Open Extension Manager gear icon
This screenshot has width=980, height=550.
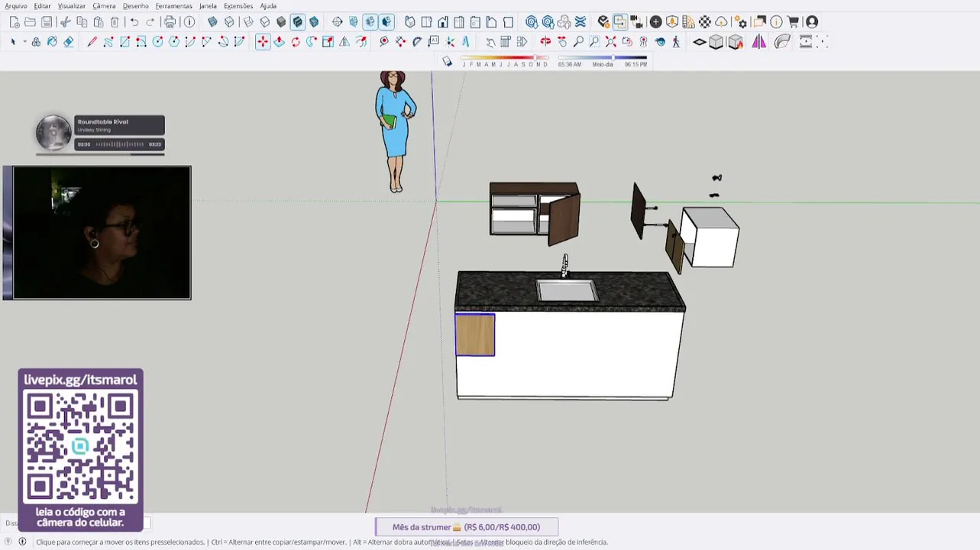741,22
